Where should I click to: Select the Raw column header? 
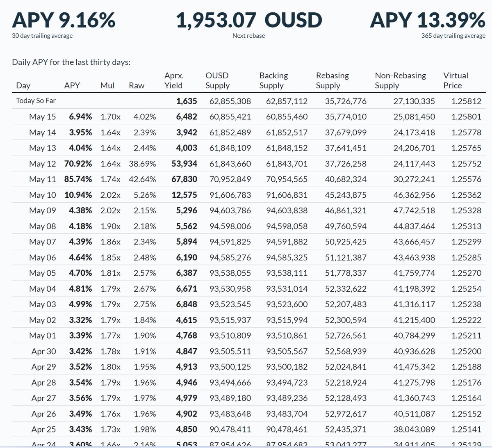point(137,85)
